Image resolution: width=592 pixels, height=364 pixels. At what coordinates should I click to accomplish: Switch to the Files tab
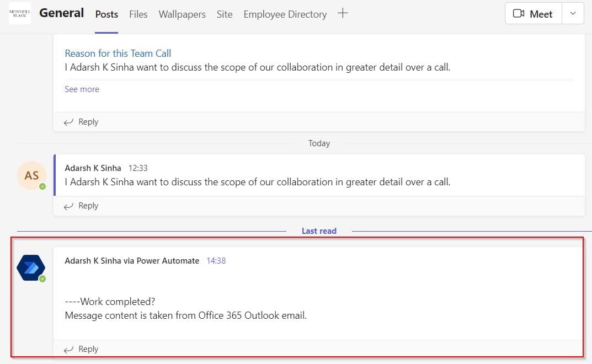(x=138, y=14)
